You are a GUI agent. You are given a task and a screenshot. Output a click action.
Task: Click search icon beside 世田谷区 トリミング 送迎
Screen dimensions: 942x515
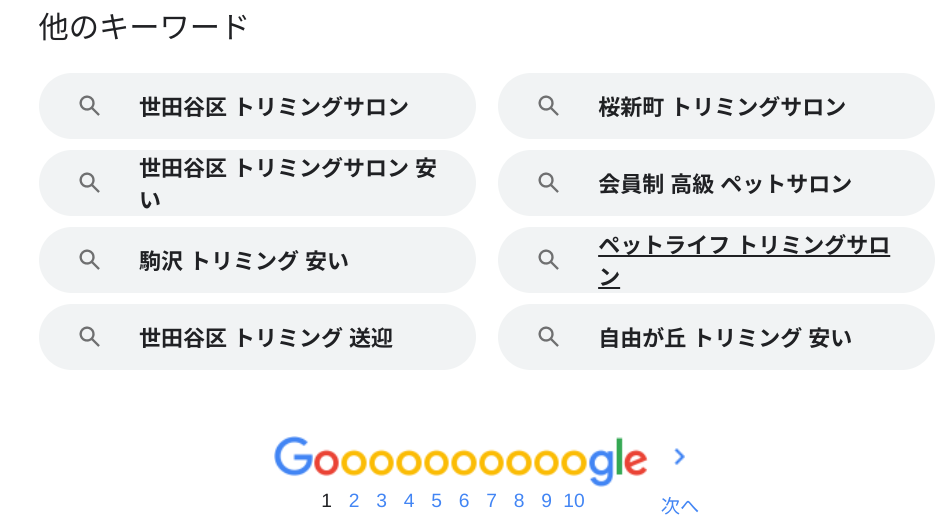pyautogui.click(x=89, y=337)
